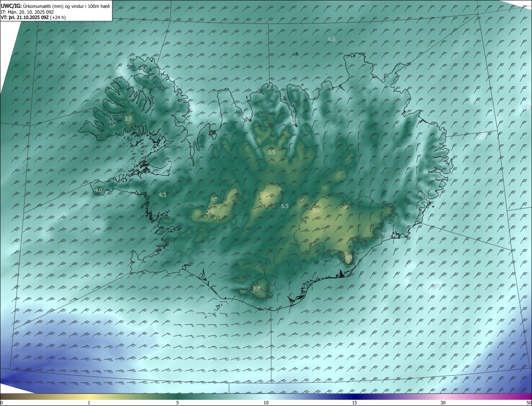
Task: Click the '10' tick on the colorbar
Action: pos(266,403)
